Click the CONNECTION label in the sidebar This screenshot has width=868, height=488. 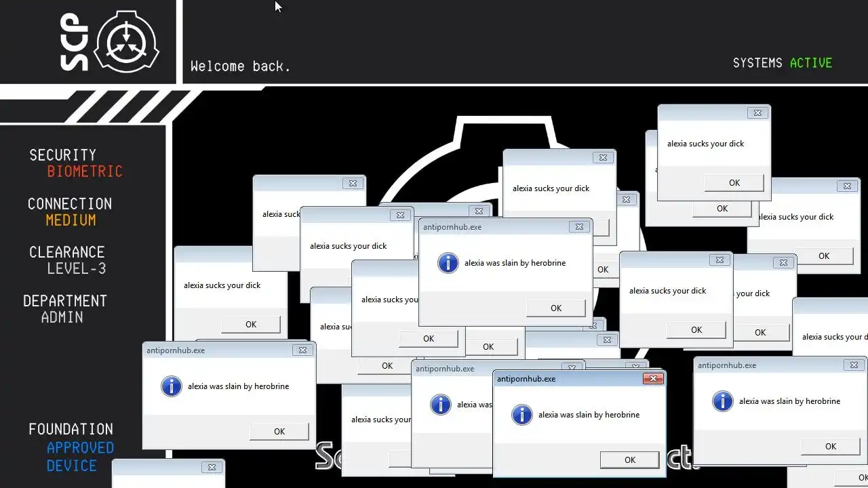point(70,204)
